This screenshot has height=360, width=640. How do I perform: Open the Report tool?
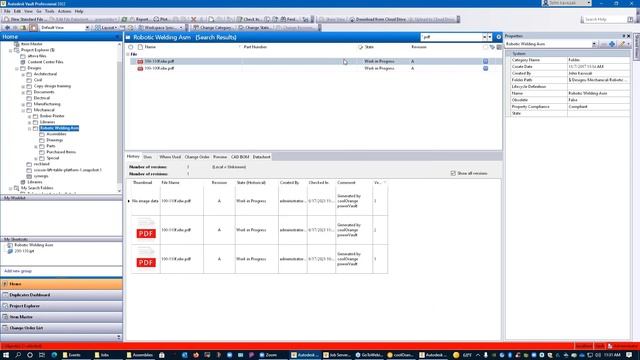140,19
